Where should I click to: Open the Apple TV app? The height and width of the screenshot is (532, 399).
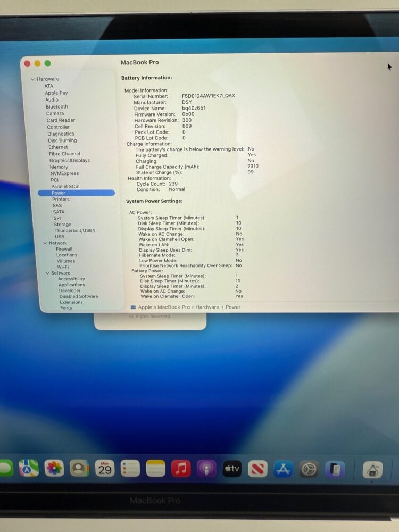[232, 468]
